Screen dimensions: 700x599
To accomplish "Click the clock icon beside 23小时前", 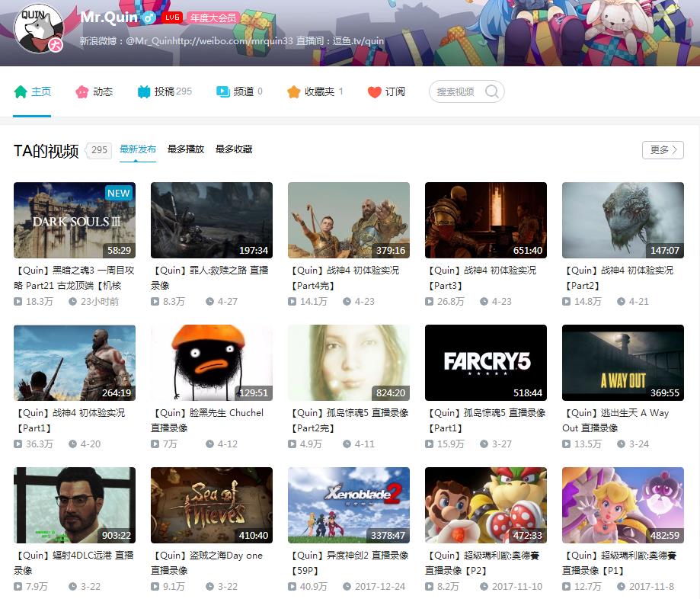I will pos(73,302).
